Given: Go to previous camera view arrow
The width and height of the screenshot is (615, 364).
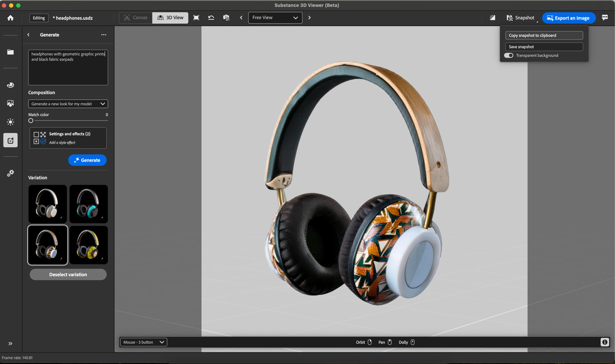Looking at the screenshot, I should click(x=241, y=18).
